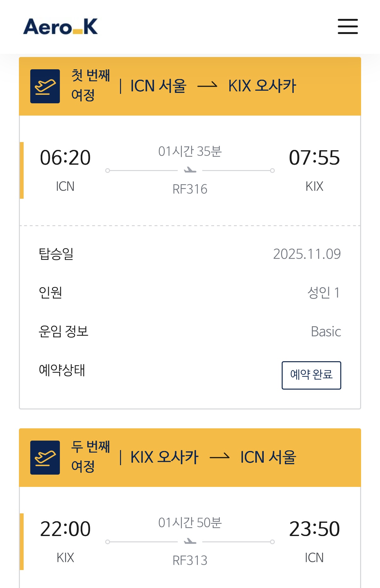The image size is (380, 588).
Task: Tap the 두 번째 여정 header
Action: 91,457
